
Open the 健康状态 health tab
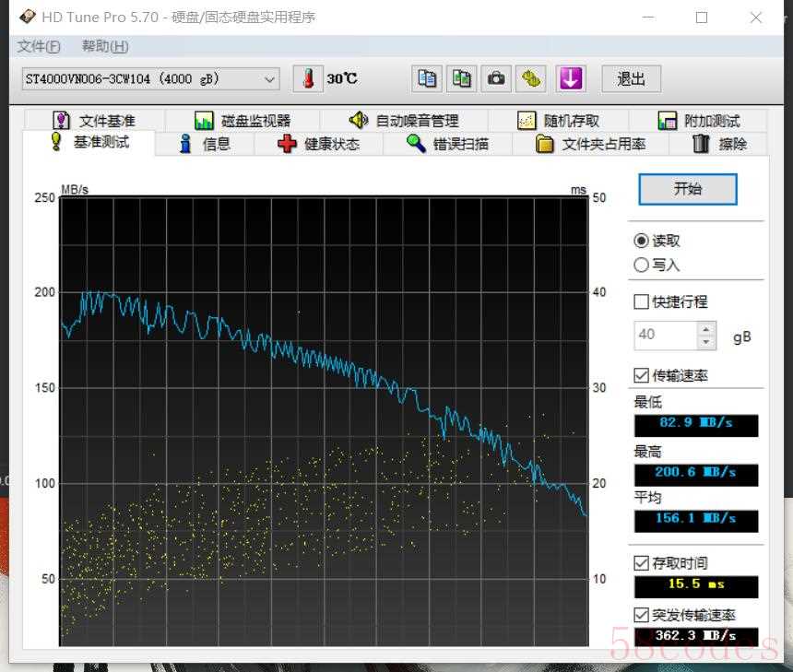[x=319, y=144]
